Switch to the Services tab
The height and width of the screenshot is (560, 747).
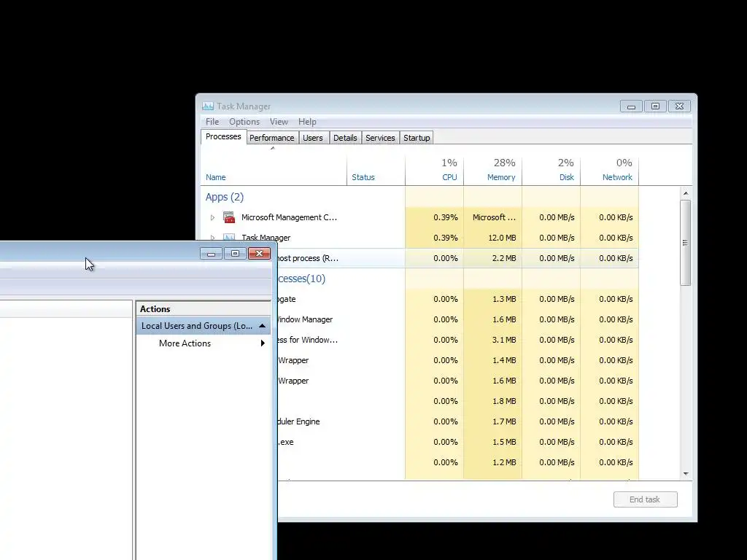click(x=380, y=138)
